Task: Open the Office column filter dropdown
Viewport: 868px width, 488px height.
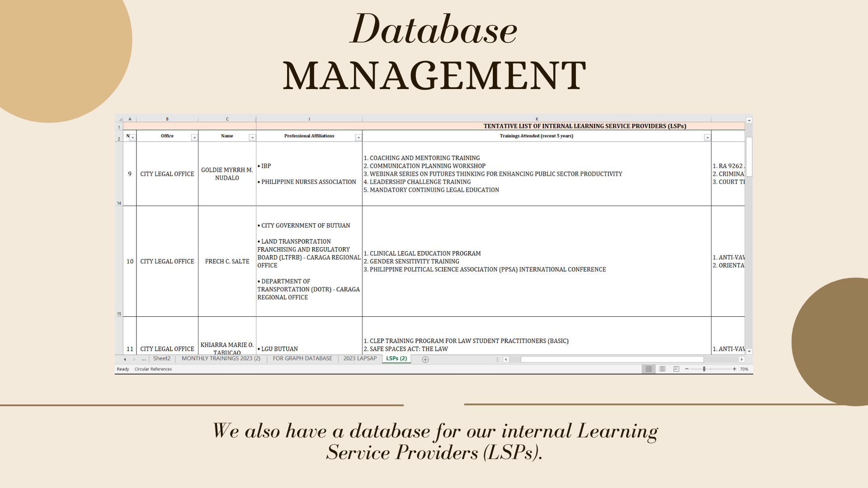Action: [194, 138]
